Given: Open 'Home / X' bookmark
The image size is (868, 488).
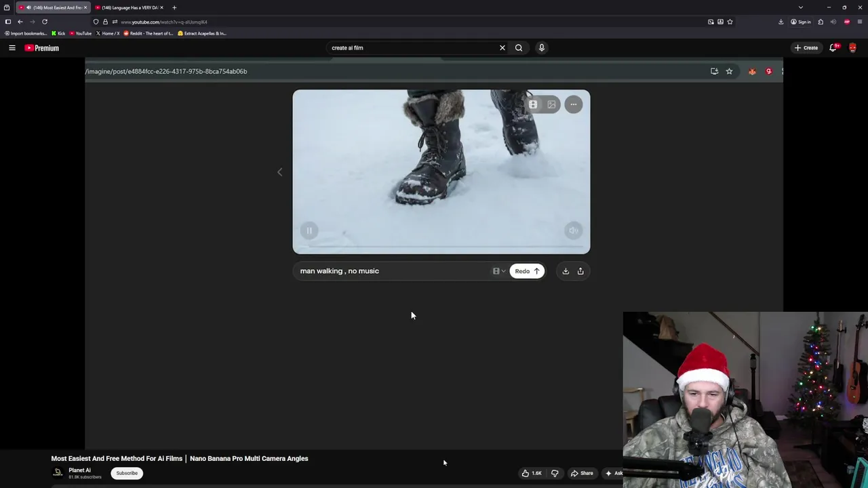Looking at the screenshot, I should [x=108, y=33].
